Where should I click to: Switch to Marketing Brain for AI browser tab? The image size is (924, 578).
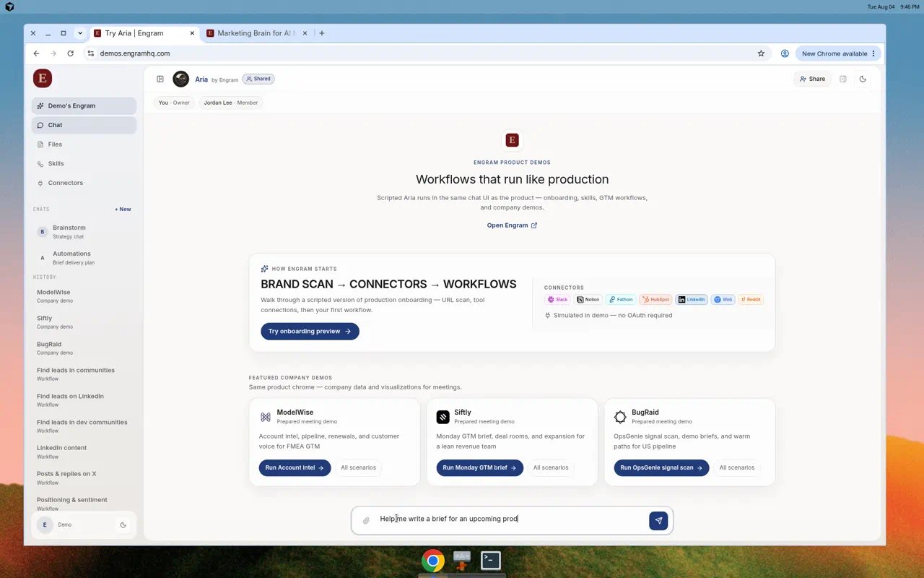pyautogui.click(x=256, y=33)
